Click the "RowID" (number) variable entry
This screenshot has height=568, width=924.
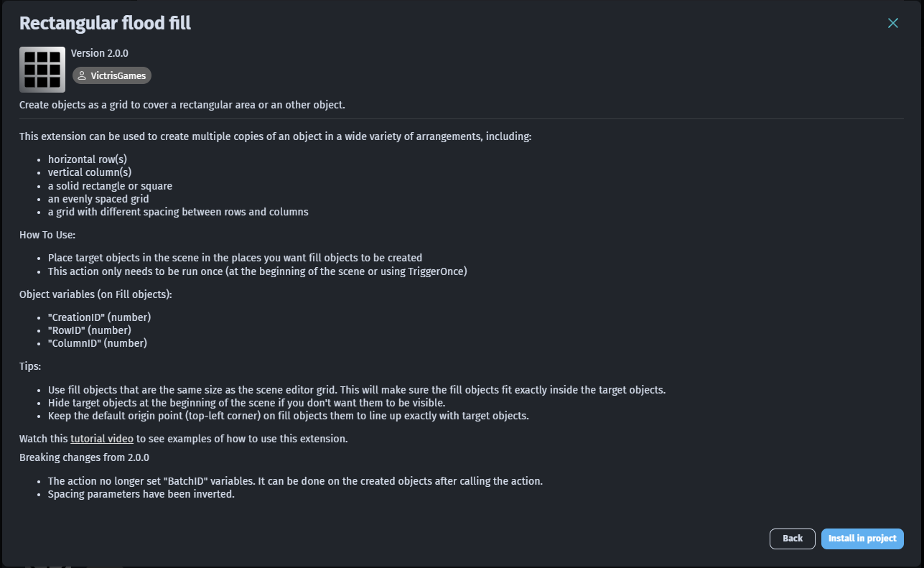coord(90,330)
